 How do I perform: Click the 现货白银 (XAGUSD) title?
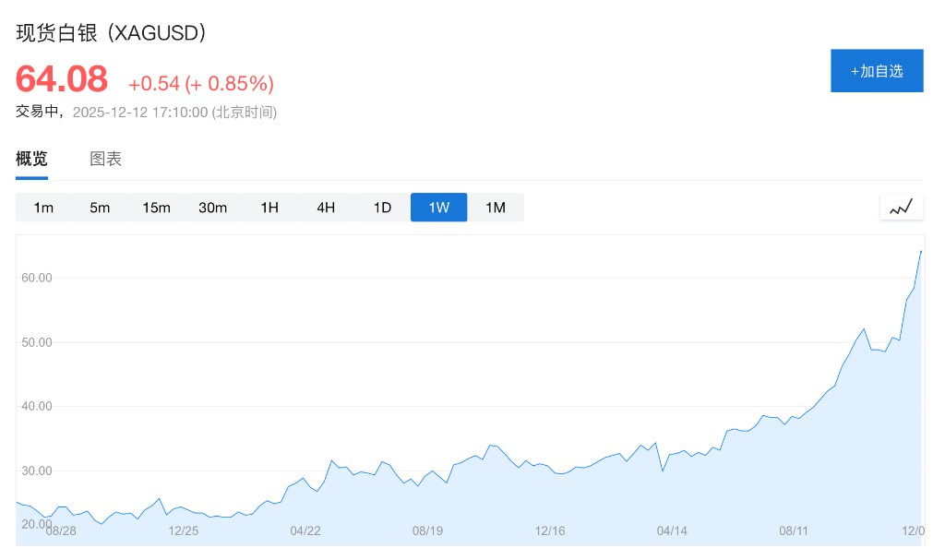tap(111, 32)
